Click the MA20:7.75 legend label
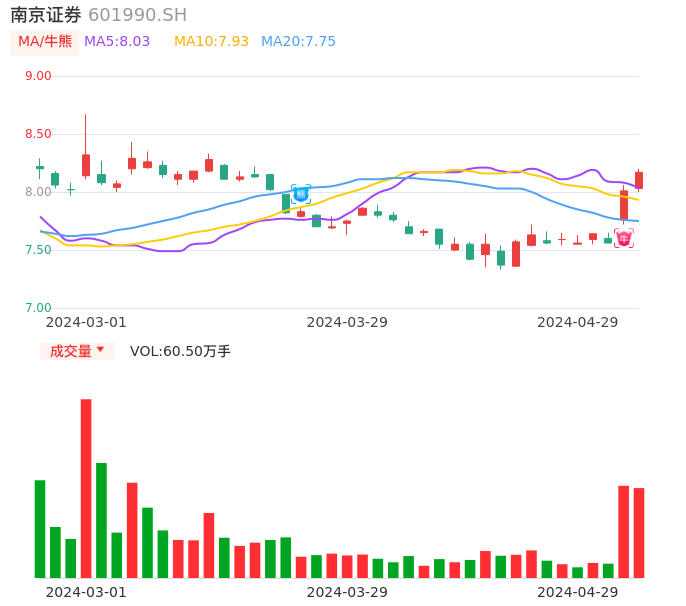The height and width of the screenshot is (606, 686). coord(298,42)
